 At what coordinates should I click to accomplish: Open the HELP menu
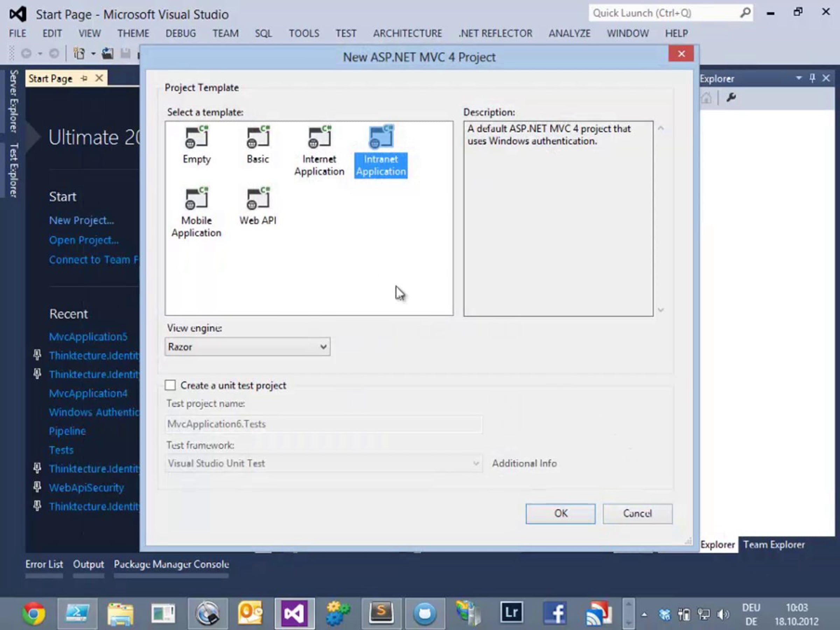coord(676,33)
